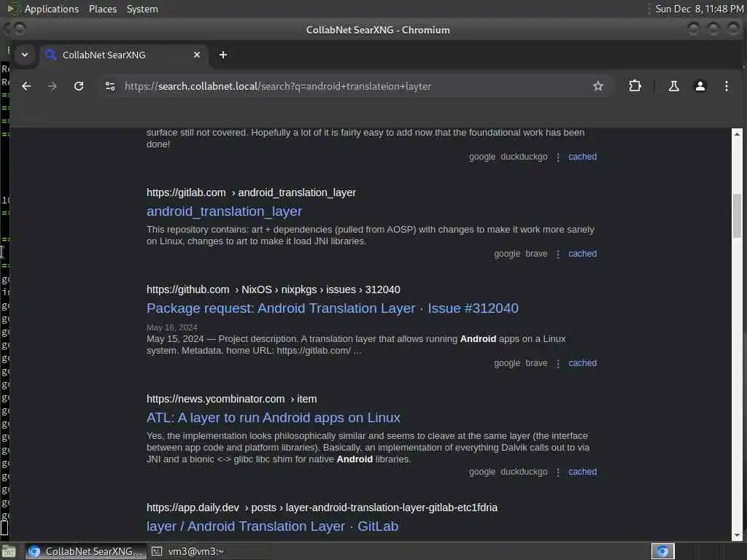
Task: Open the Extensions puzzle icon
Action: [635, 86]
